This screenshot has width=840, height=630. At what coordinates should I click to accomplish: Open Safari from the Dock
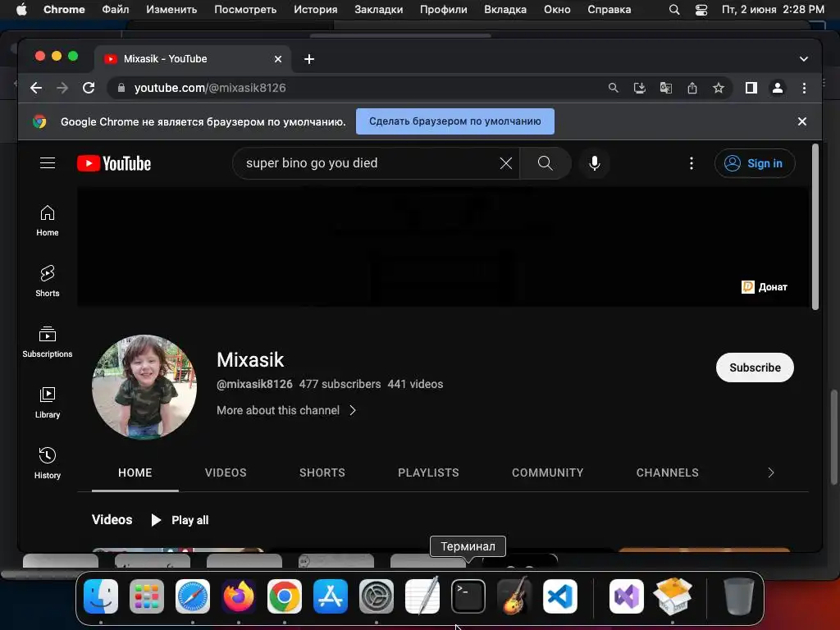193,596
